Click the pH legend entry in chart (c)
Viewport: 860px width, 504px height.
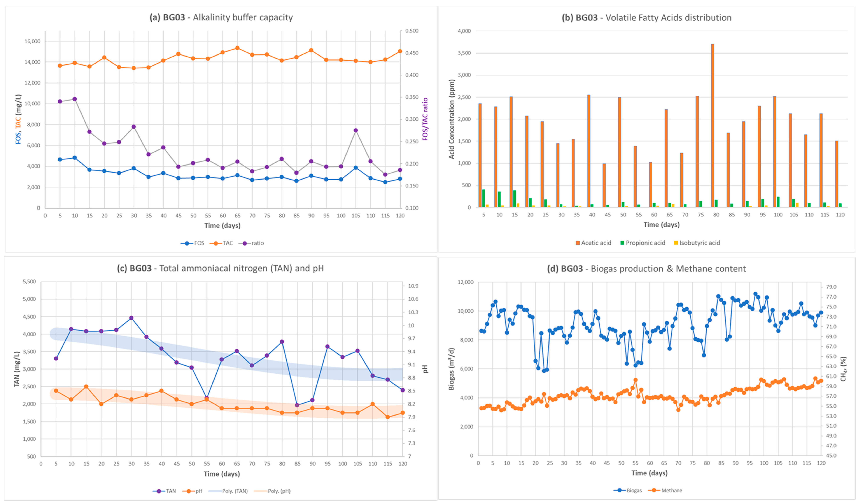tap(199, 491)
